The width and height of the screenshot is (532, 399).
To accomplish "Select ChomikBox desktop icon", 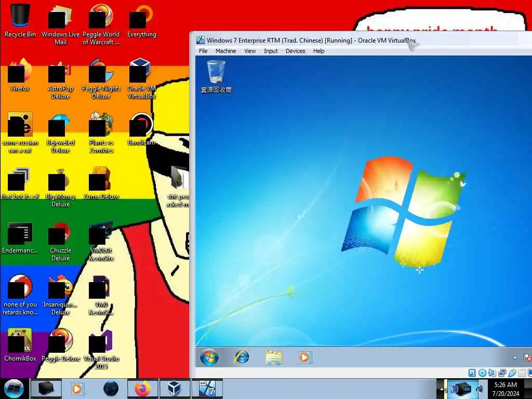I will pos(20,344).
